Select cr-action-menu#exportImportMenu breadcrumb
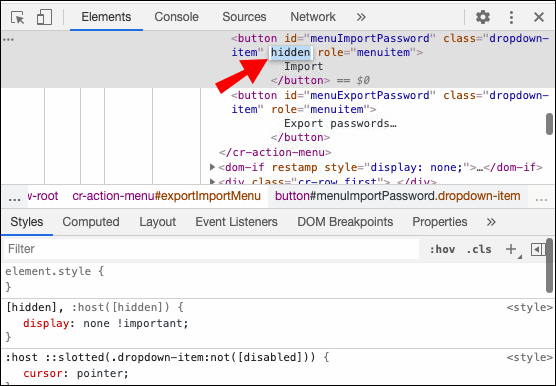Viewport: 556px width, 386px height. [x=166, y=196]
